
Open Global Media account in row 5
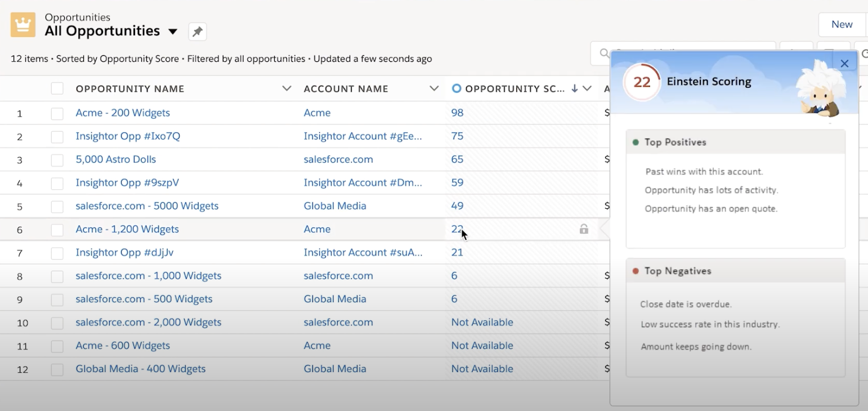click(335, 205)
